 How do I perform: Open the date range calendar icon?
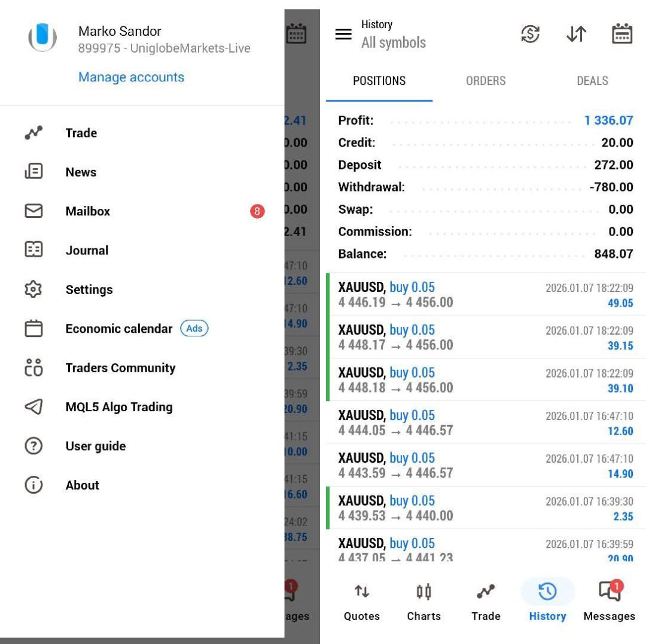coord(621,34)
